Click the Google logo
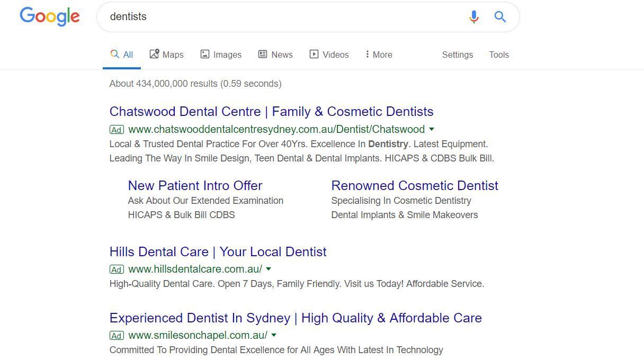This screenshot has width=644, height=360. click(x=50, y=16)
